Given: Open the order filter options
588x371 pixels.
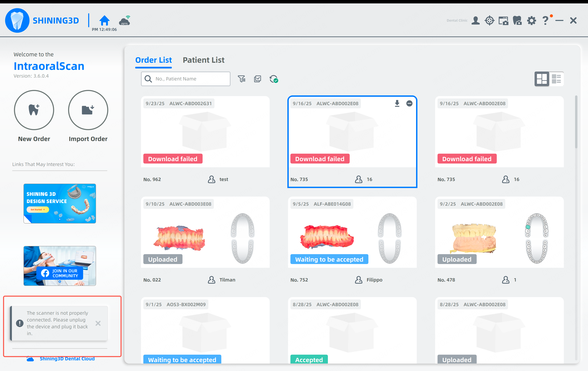Looking at the screenshot, I should coord(242,79).
